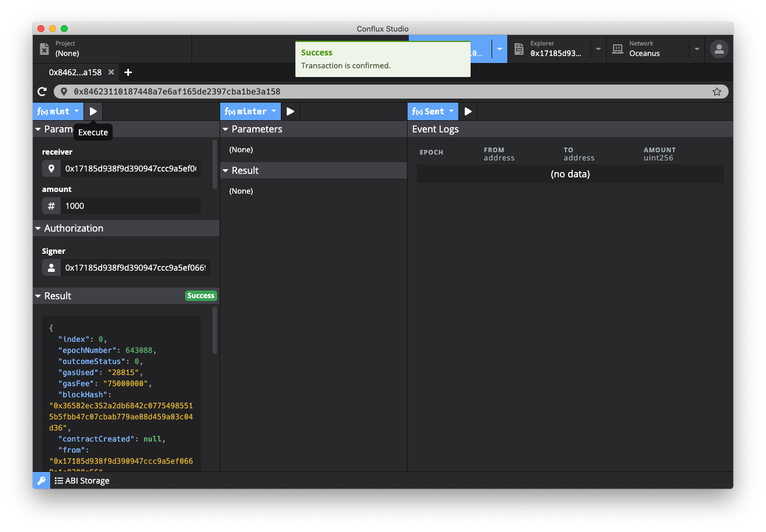766x532 pixels.
Task: Click the green Success badge
Action: tap(201, 296)
